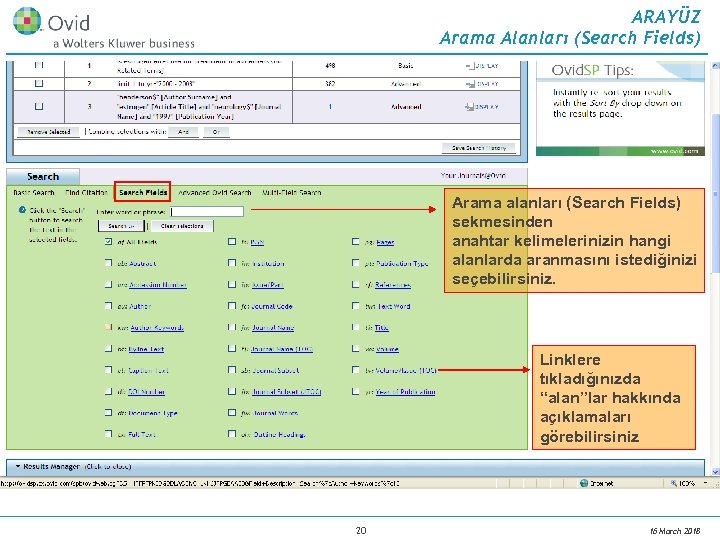The height and width of the screenshot is (540, 720).
Task: Click the scrollbar up arrow at top right
Action: pos(715,66)
